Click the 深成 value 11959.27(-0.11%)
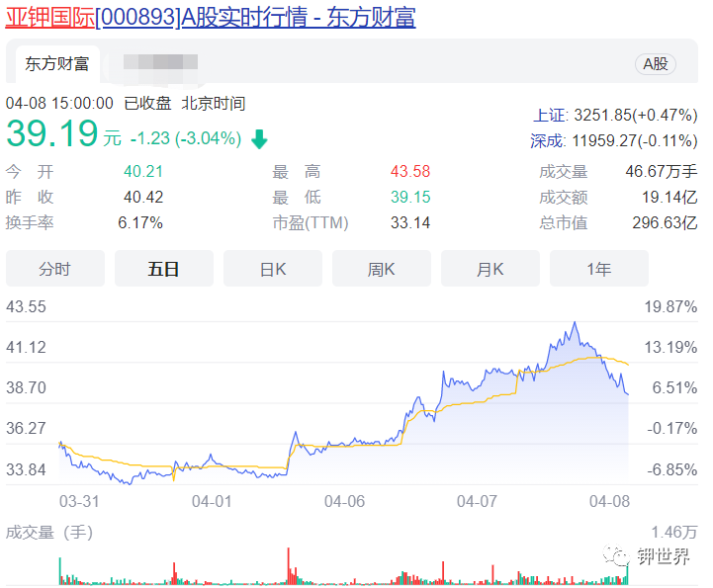Viewport: 713px width, 588px height. click(634, 141)
